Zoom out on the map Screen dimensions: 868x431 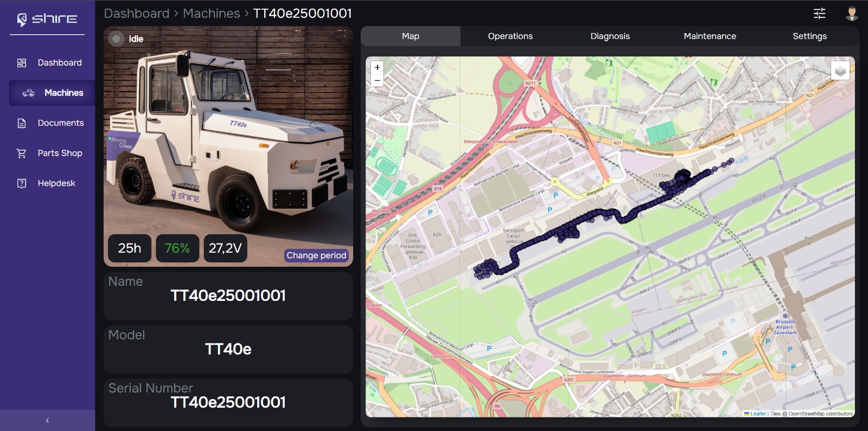(377, 80)
